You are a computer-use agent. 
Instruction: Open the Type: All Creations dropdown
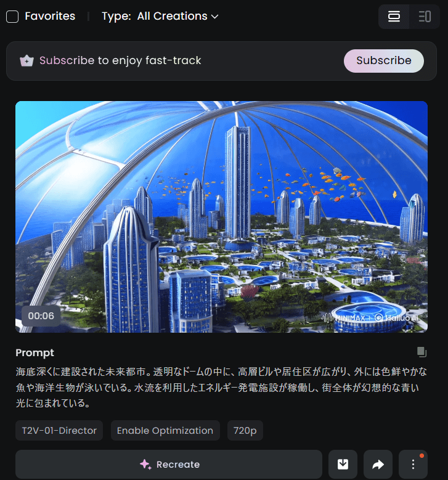(160, 16)
